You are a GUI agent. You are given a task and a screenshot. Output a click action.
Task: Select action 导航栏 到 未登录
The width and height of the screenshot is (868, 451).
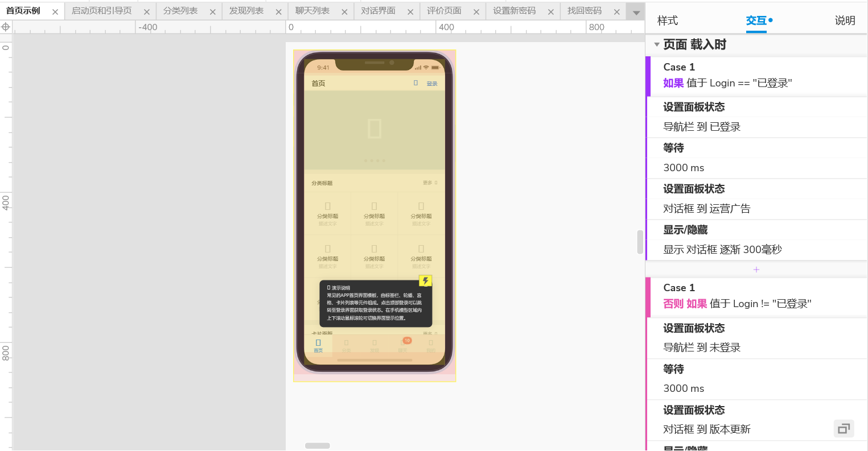coord(702,347)
